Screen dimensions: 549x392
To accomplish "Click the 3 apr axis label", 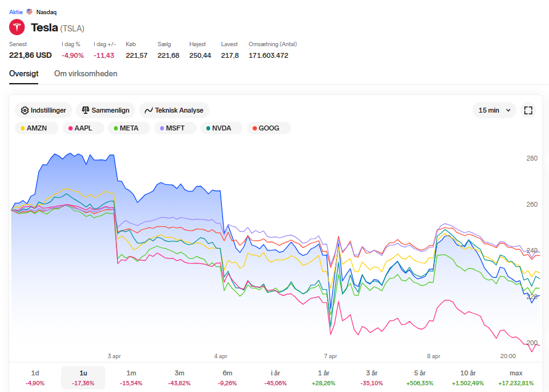I will (114, 356).
